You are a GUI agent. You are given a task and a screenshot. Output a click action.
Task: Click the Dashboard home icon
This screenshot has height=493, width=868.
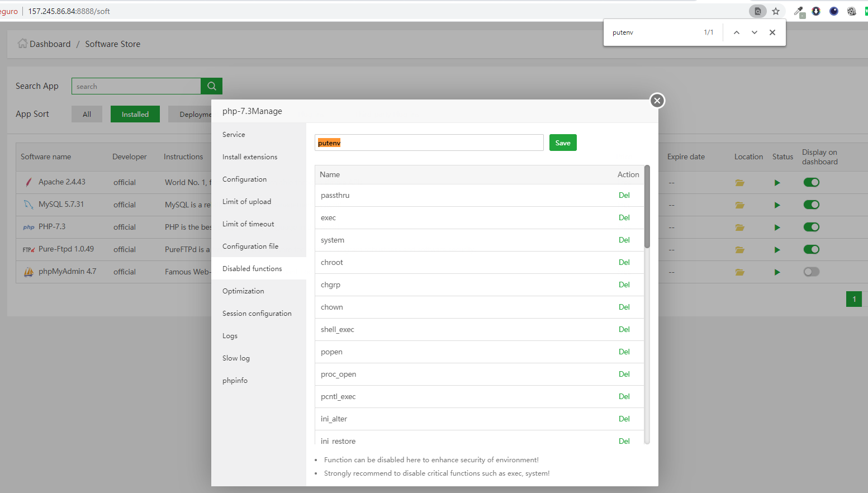click(x=22, y=44)
